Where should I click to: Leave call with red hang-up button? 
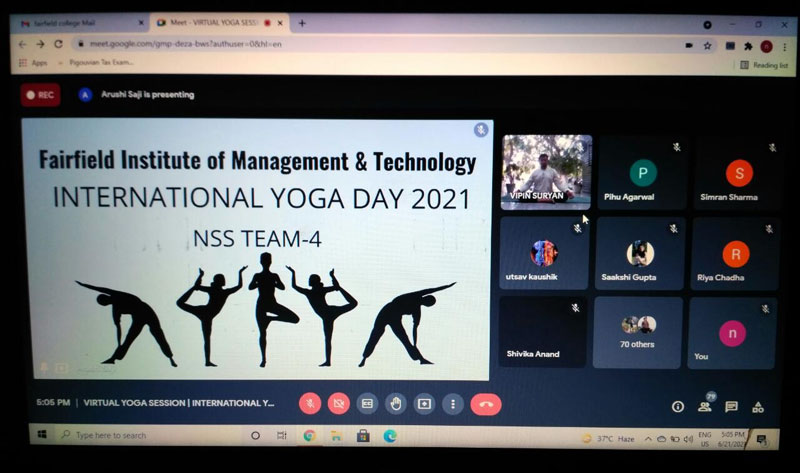coord(486,405)
